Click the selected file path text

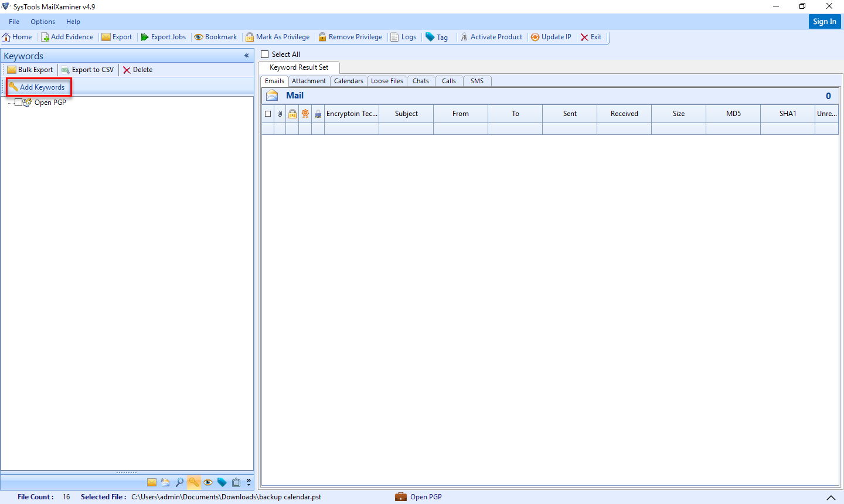(226, 497)
